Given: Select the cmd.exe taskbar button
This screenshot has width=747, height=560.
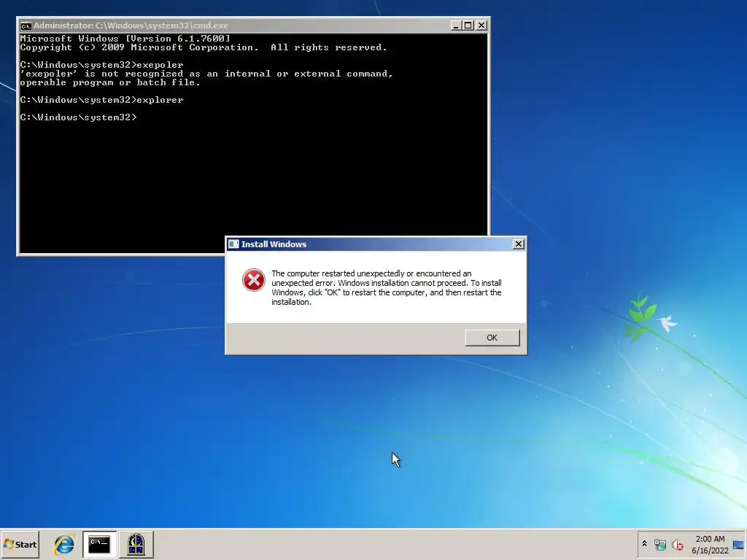Looking at the screenshot, I should pos(99,544).
